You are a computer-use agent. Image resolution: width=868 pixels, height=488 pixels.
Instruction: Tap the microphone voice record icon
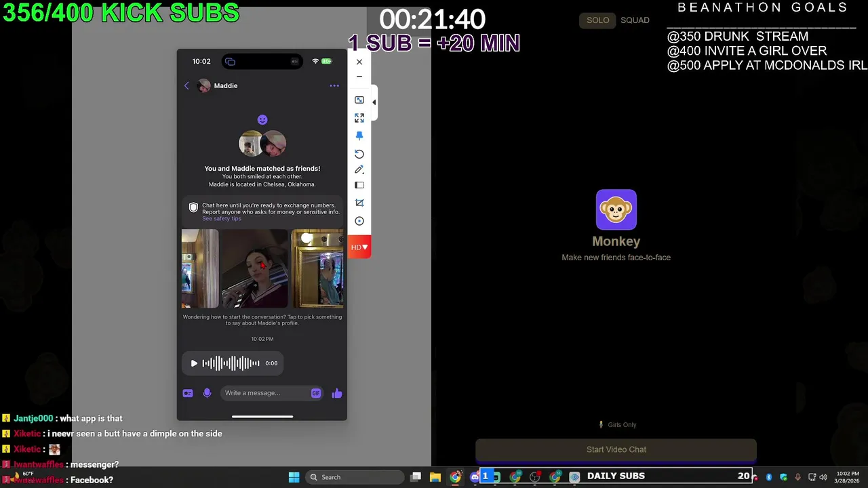(207, 393)
